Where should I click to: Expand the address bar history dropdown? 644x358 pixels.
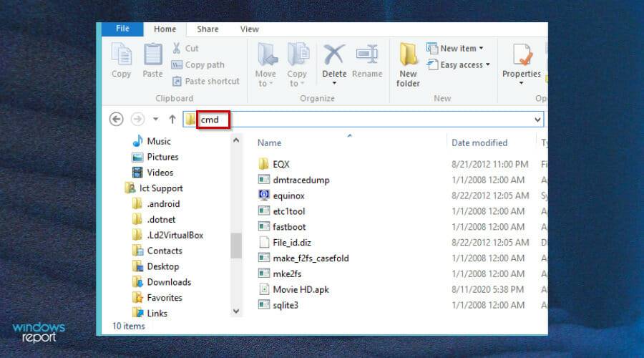537,120
